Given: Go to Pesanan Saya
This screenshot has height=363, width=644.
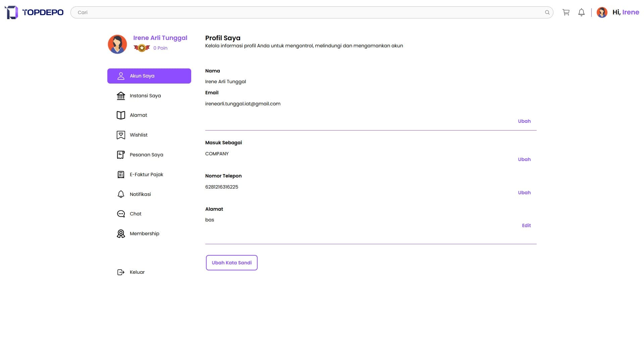Looking at the screenshot, I should [146, 155].
